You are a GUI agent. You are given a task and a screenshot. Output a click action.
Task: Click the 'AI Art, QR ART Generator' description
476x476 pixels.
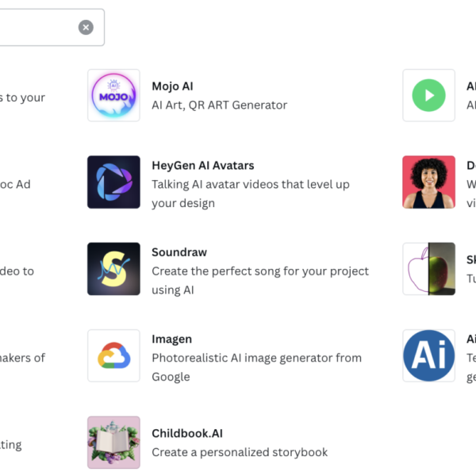click(x=220, y=105)
